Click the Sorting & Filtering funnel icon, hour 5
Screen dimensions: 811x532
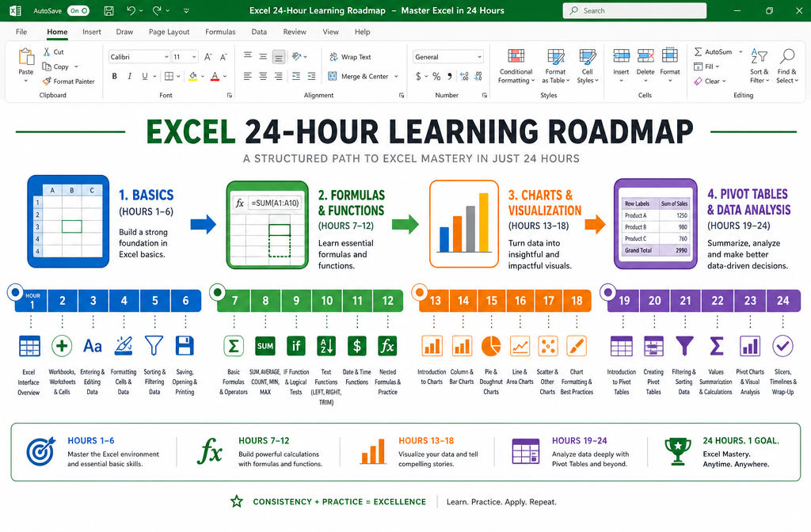154,345
